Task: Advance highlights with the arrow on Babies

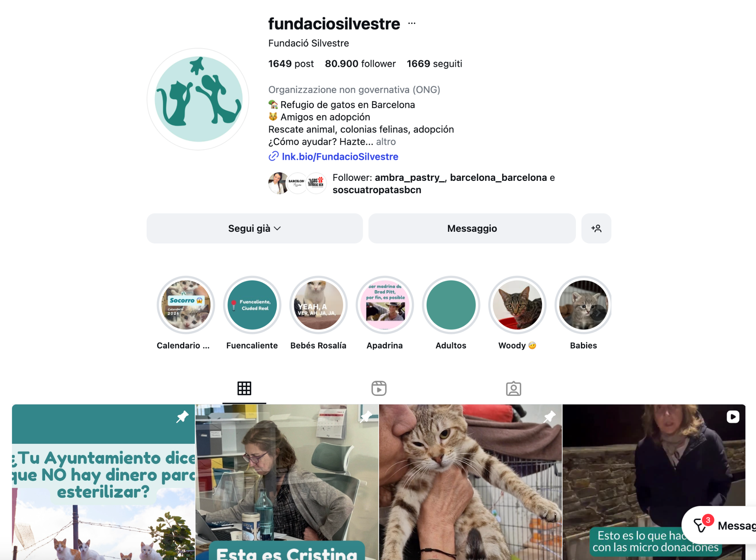Action: [598, 312]
